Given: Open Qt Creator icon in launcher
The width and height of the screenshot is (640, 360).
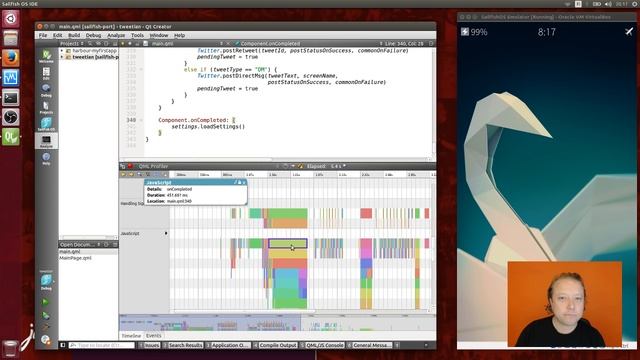Looking at the screenshot, I should coord(11,137).
